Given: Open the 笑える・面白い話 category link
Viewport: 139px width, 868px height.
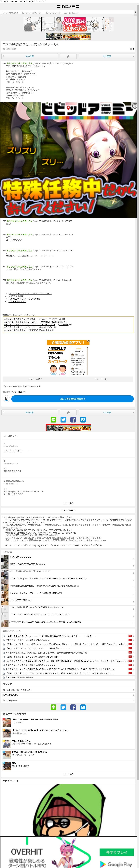Looking at the screenshot, I should [18, 392].
